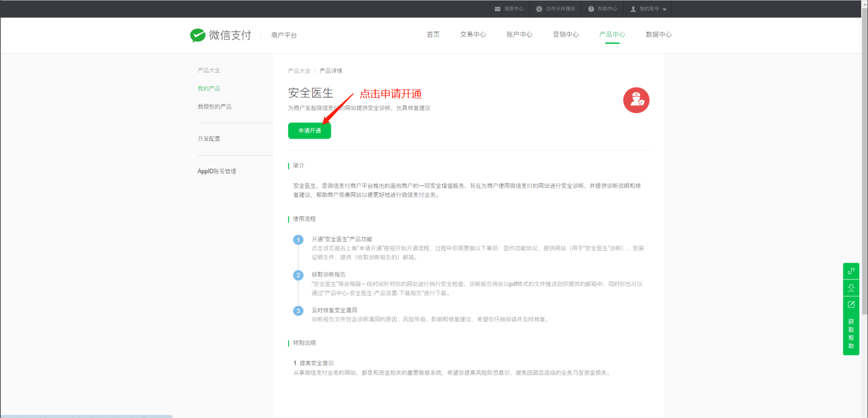The image size is (868, 418).
Task: Open the 消息中心 envelope icon
Action: pyautogui.click(x=497, y=9)
